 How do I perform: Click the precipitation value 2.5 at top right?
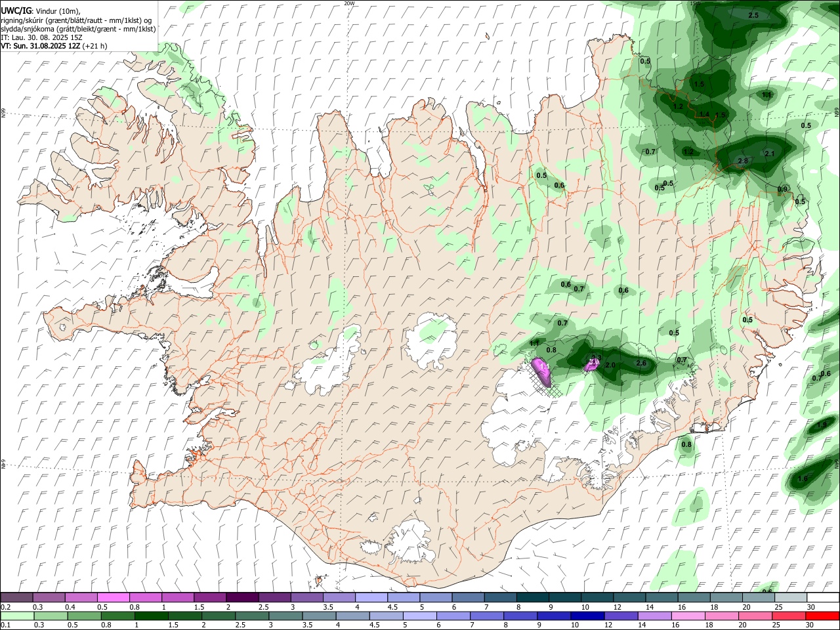coord(753,15)
